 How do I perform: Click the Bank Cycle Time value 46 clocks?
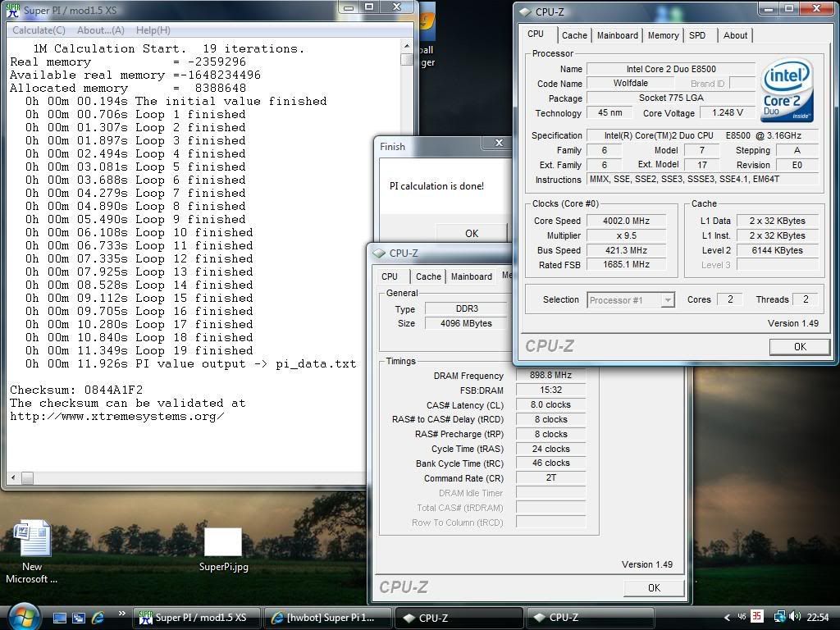point(550,463)
